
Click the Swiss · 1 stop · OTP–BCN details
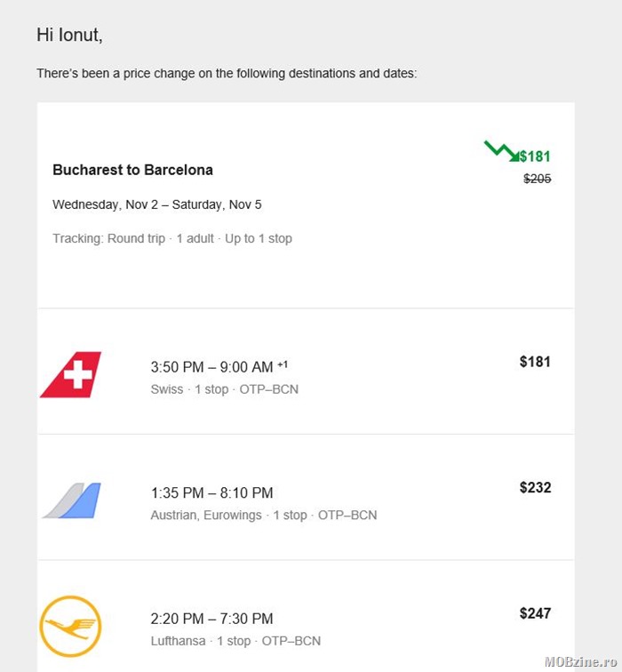(x=225, y=389)
